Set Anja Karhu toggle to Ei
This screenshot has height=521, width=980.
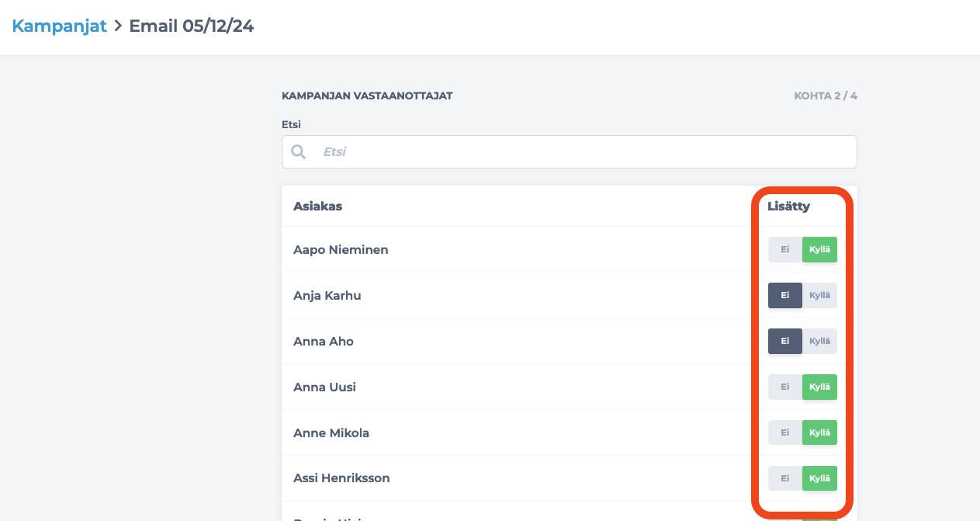tap(784, 296)
